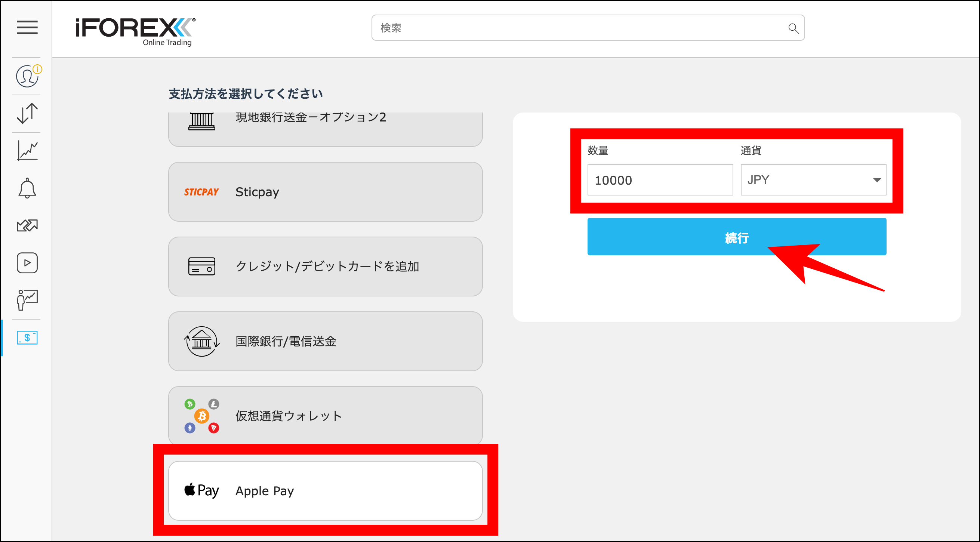Viewport: 980px width, 542px height.
Task: Select the trading up/down arrows icon
Action: 27,113
